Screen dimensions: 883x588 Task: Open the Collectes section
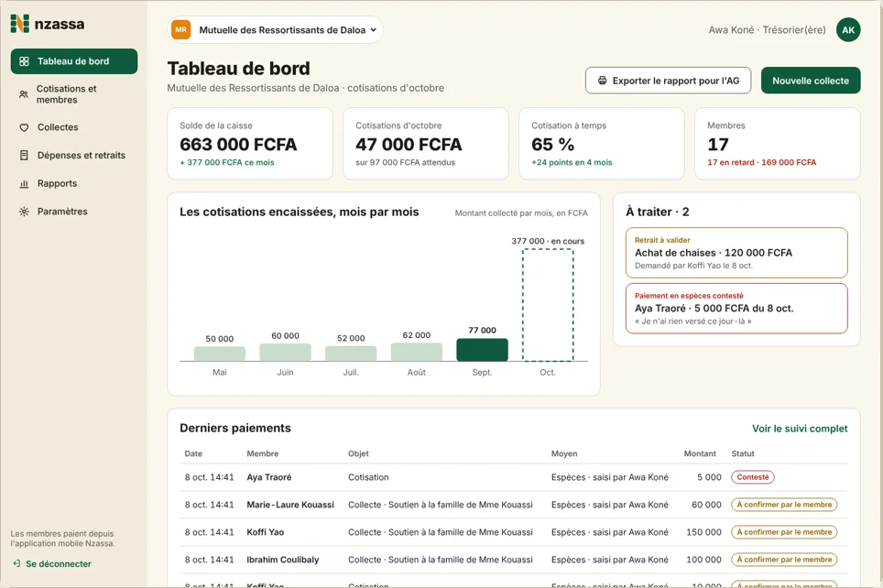74,127
